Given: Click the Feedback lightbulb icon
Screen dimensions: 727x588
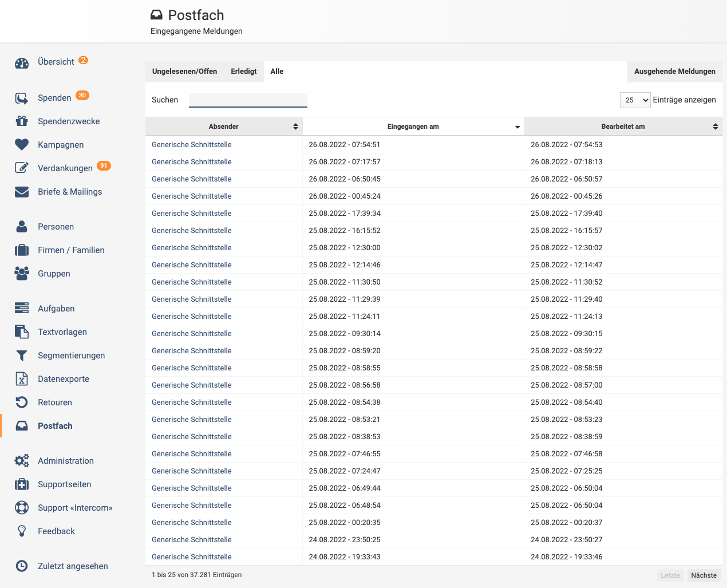Looking at the screenshot, I should (x=22, y=531).
